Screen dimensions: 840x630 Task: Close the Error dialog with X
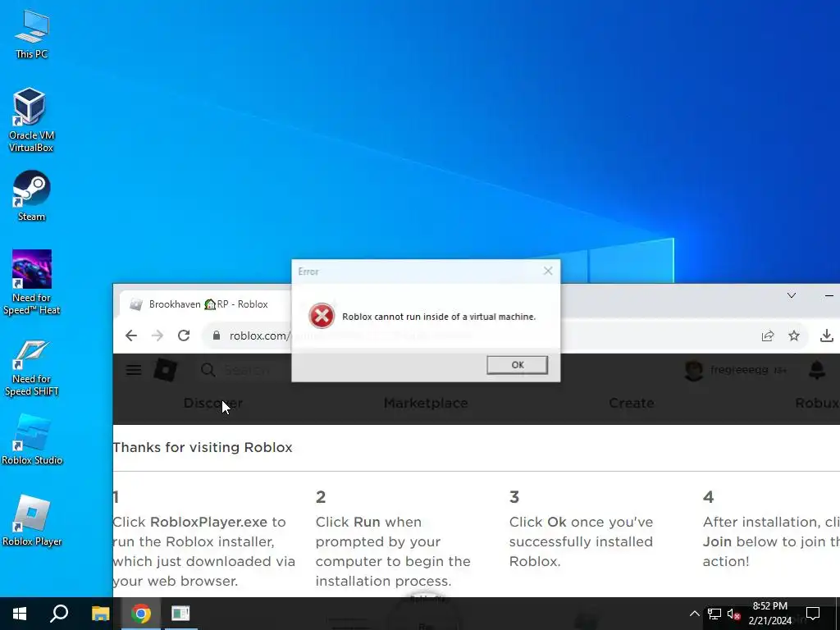tap(547, 271)
